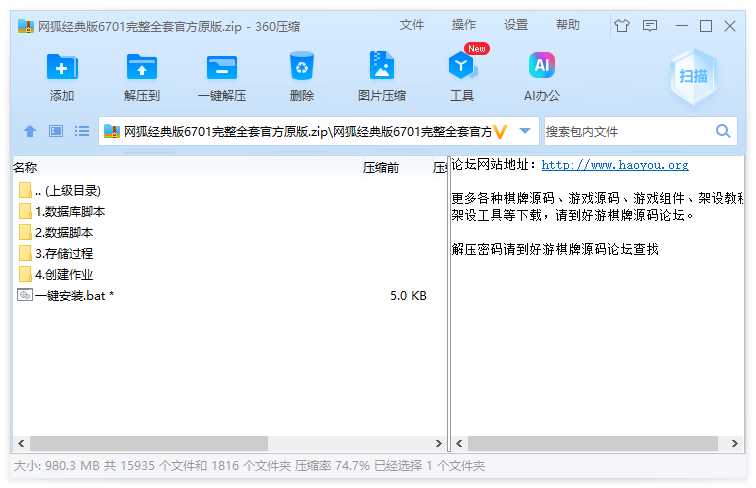This screenshot has height=488, width=756.
Task: Click the file list scrollbar left arrow
Action: click(21, 443)
